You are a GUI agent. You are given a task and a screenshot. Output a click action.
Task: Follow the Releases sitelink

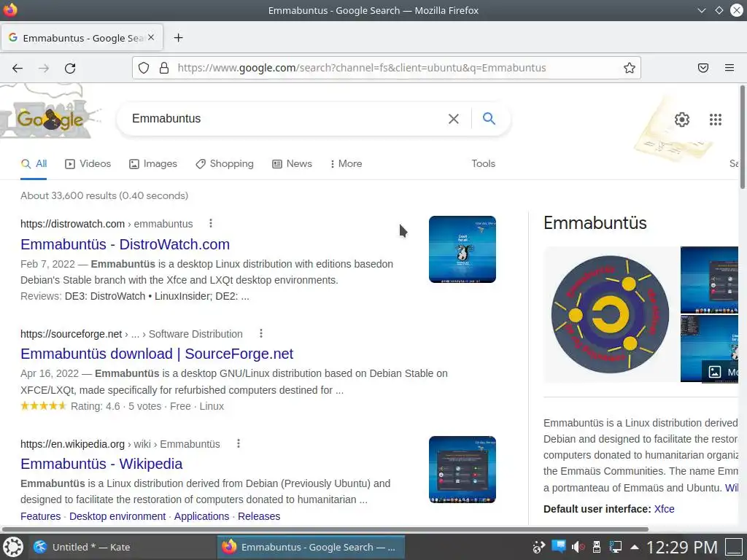[259, 516]
